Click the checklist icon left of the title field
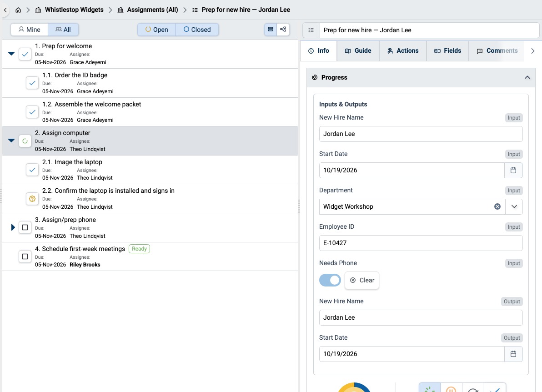Viewport: 542px width, 392px height. (311, 30)
